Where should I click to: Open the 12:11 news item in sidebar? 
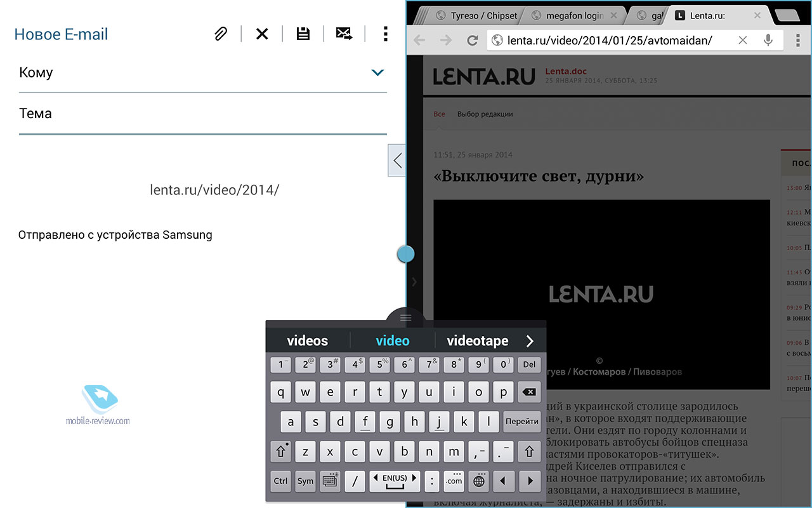coord(799,217)
